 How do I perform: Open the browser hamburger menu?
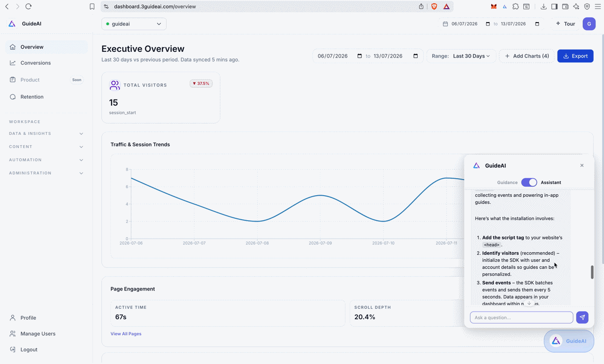598,7
